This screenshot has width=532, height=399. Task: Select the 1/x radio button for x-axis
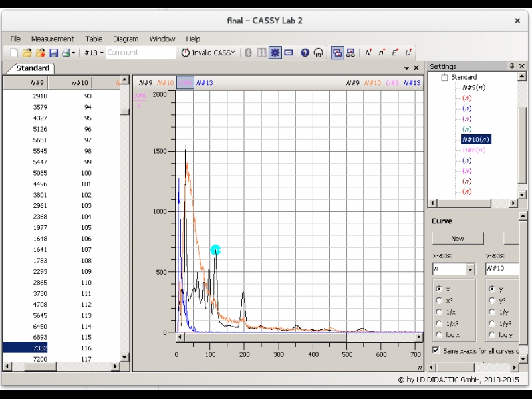(438, 312)
